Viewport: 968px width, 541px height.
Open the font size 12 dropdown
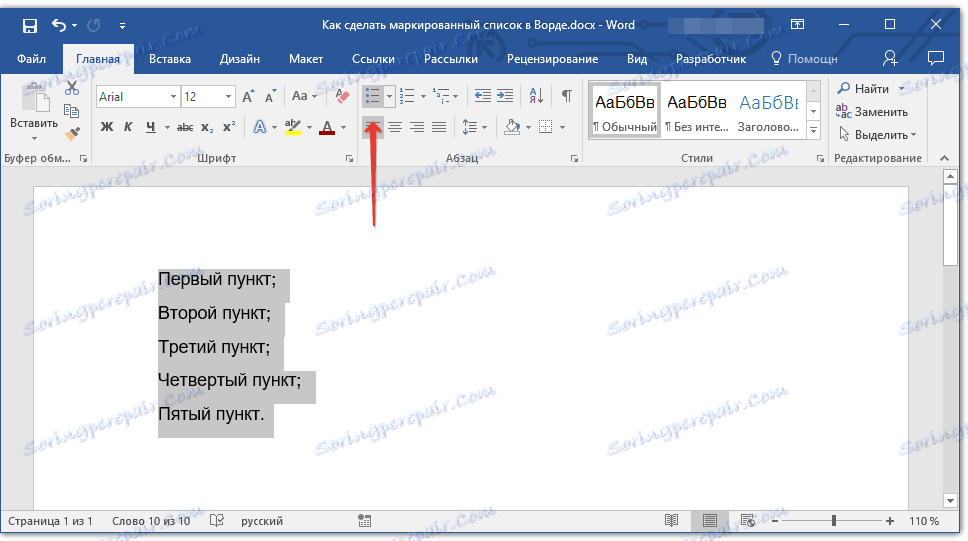click(x=228, y=97)
